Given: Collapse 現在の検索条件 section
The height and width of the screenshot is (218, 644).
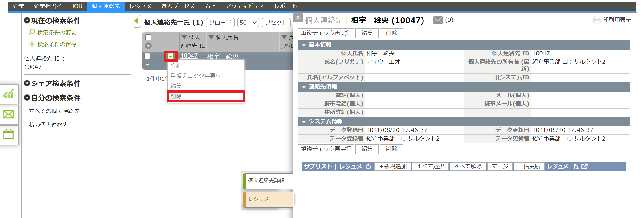Looking at the screenshot, I should tap(27, 20).
